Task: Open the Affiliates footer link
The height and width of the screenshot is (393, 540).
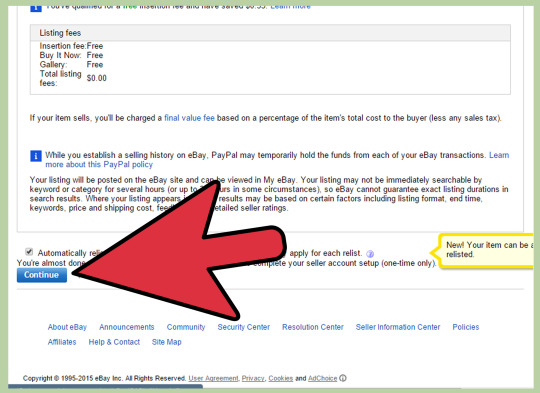Action: 62,342
